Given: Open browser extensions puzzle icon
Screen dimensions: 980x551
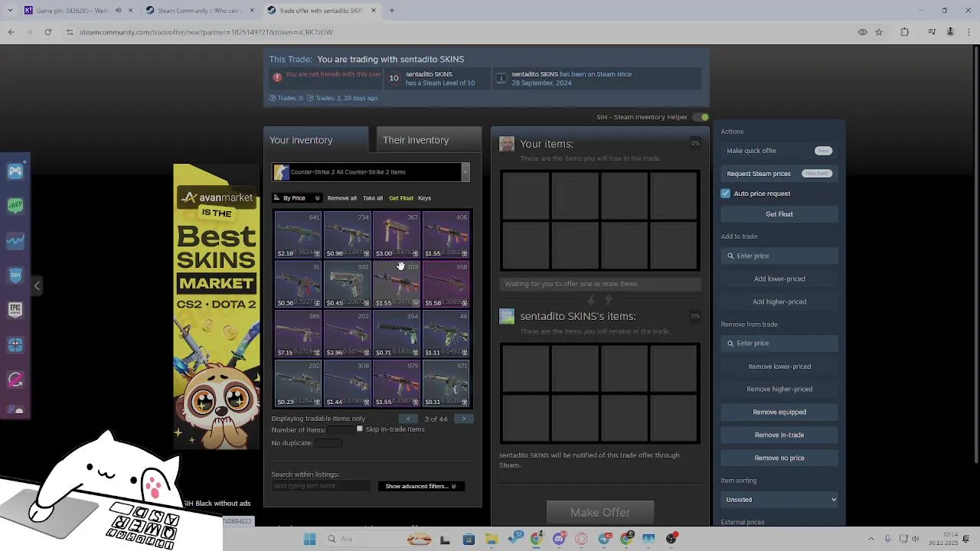Looking at the screenshot, I should (905, 32).
